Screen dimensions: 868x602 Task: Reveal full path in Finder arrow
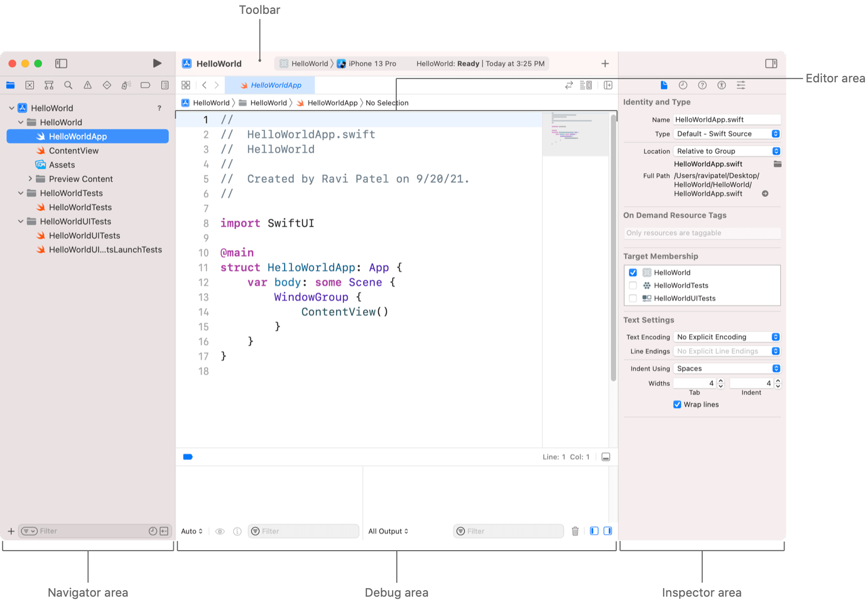click(765, 194)
